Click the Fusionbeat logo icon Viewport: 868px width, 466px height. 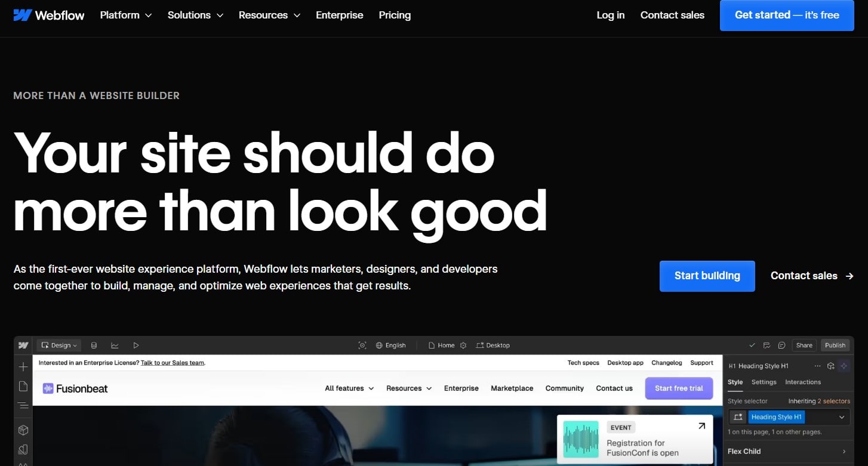[x=48, y=388]
